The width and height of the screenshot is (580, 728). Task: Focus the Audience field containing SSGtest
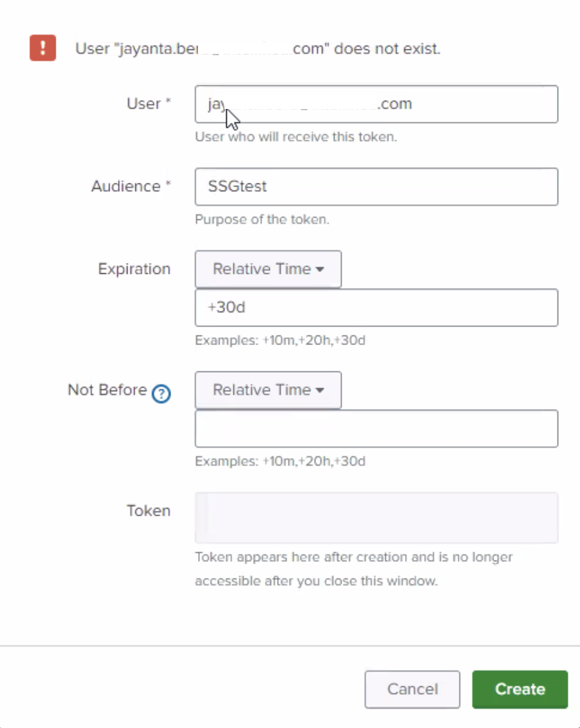[376, 187]
